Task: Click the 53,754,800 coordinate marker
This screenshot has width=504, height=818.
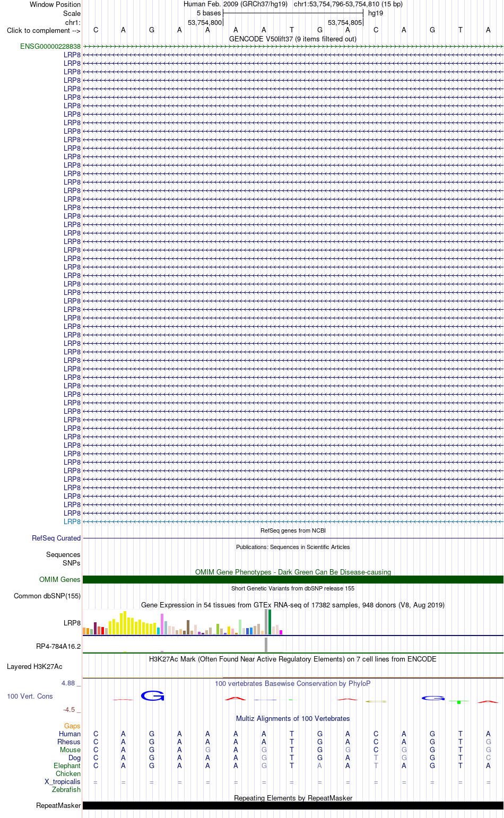Action: pos(205,23)
